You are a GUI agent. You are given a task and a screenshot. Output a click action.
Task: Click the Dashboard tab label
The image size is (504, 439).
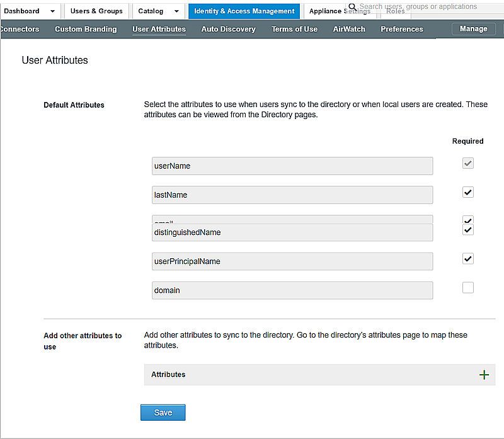(21, 11)
